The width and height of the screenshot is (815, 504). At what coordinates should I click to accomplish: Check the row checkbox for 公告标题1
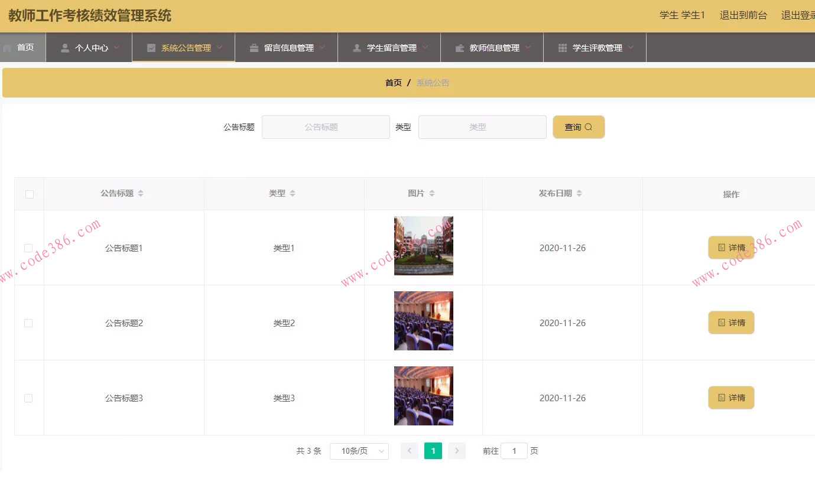pyautogui.click(x=28, y=248)
